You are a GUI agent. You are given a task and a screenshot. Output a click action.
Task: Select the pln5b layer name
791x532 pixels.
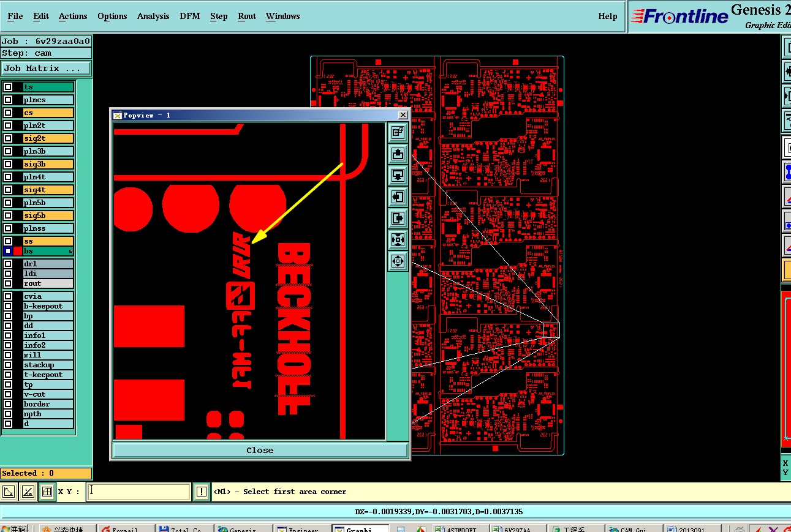(48, 203)
